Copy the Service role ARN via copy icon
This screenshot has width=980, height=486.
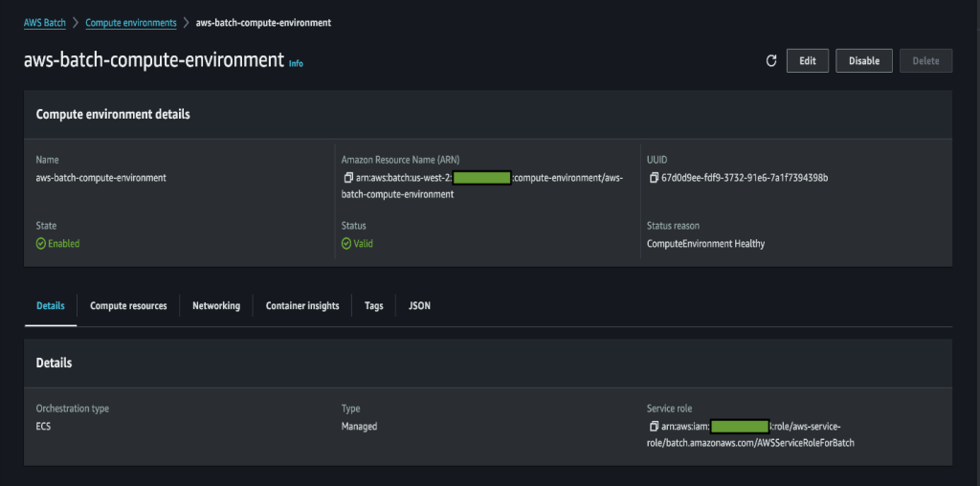pyautogui.click(x=654, y=427)
